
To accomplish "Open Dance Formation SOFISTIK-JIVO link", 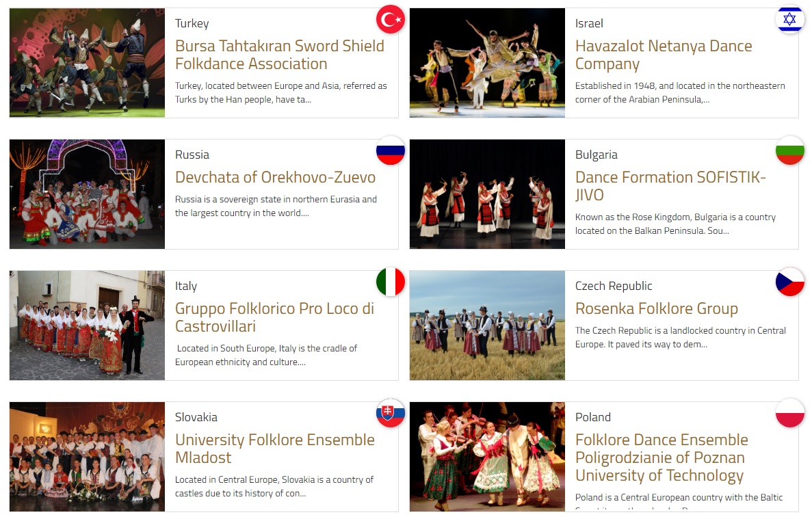I will click(x=670, y=186).
